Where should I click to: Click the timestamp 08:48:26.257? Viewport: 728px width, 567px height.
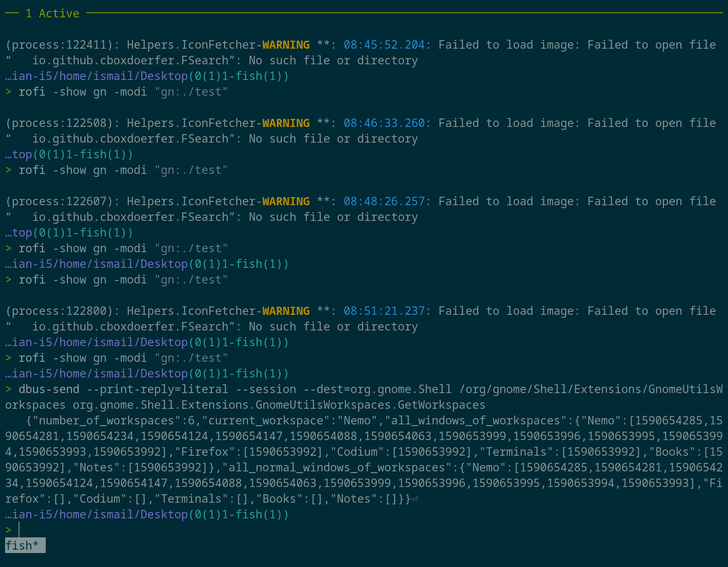click(x=384, y=201)
